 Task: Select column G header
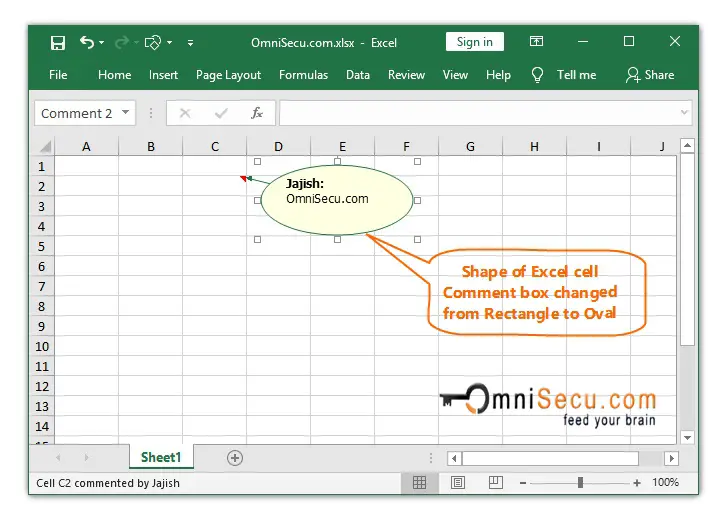(x=470, y=147)
